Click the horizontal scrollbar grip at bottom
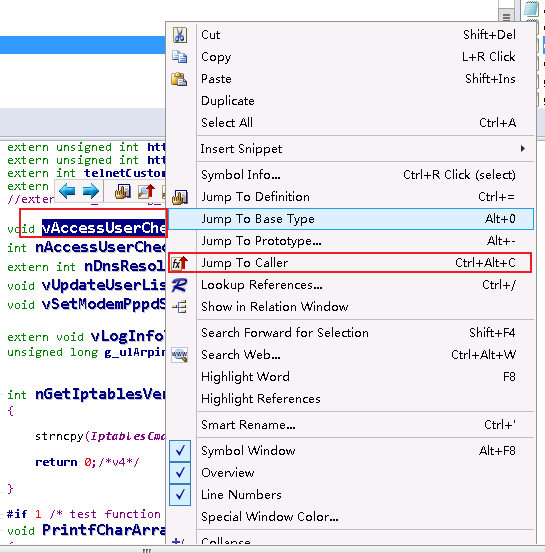 (147, 550)
